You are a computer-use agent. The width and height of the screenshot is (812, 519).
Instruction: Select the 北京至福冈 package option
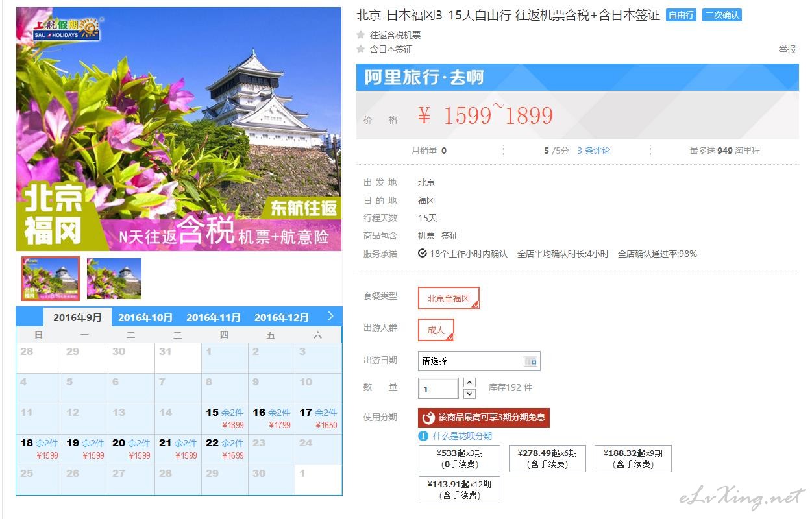pyautogui.click(x=449, y=298)
